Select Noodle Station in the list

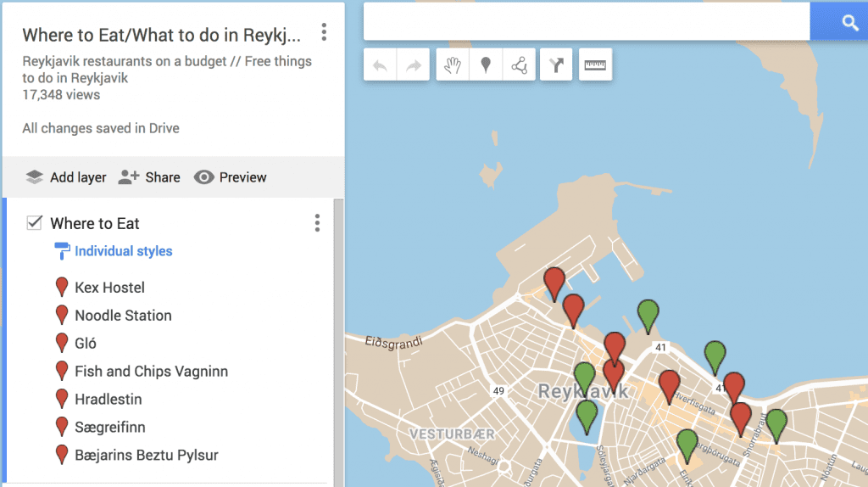click(124, 316)
